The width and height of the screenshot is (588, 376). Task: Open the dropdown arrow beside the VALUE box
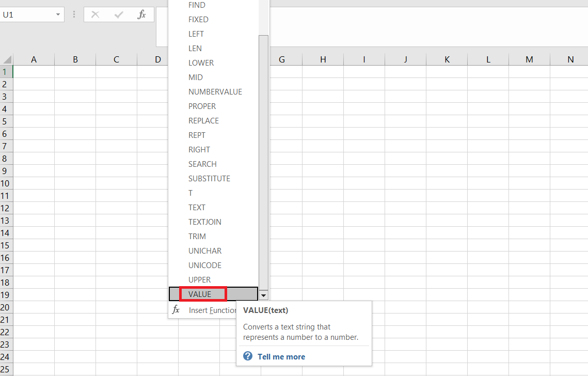tap(263, 294)
